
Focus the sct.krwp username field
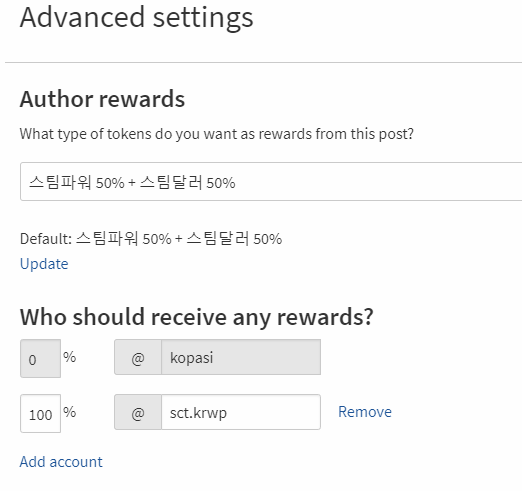tap(241, 412)
